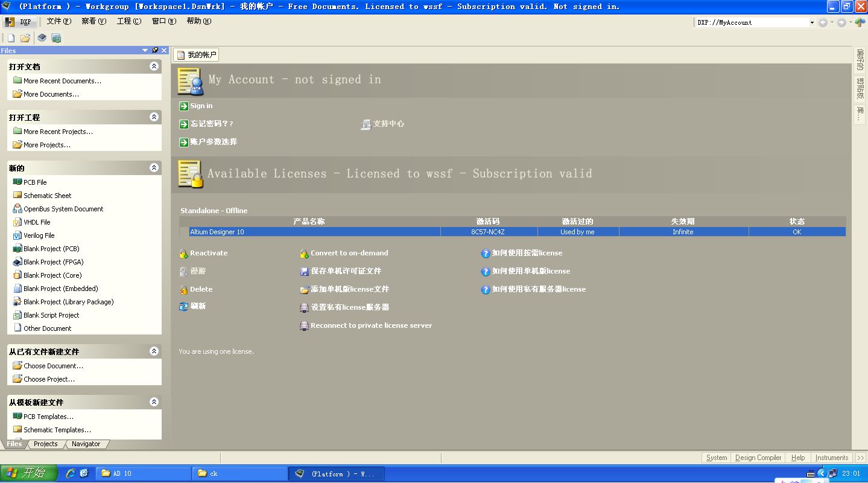868x483 pixels.
Task: Click the PCB release view toolbar icon
Action: [56, 38]
